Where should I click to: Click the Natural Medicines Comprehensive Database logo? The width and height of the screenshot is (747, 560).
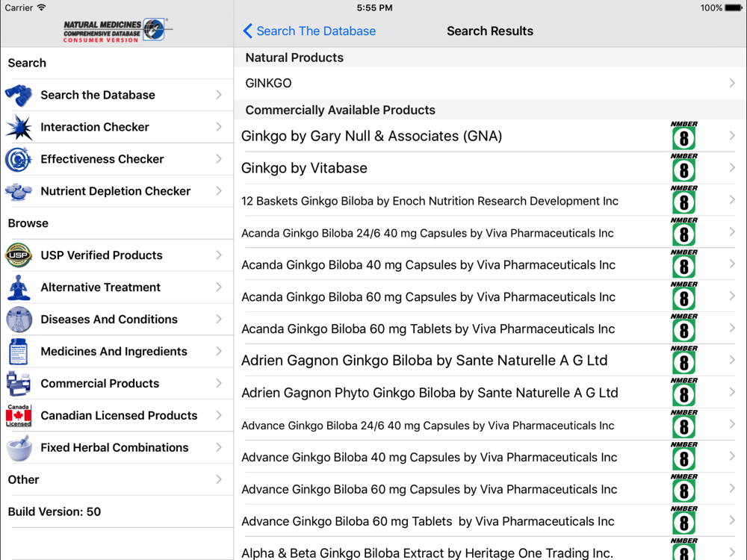click(117, 31)
